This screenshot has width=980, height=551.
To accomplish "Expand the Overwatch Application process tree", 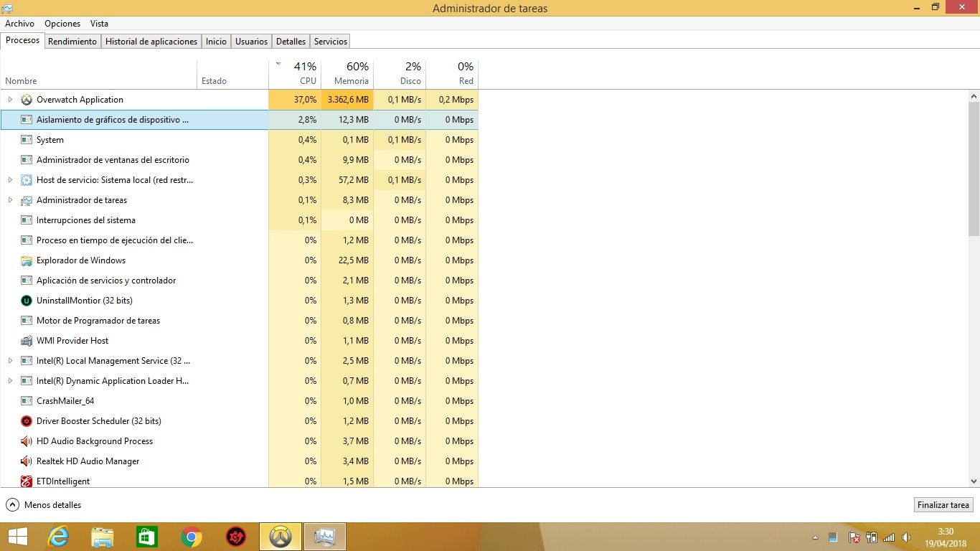I will pyautogui.click(x=10, y=99).
